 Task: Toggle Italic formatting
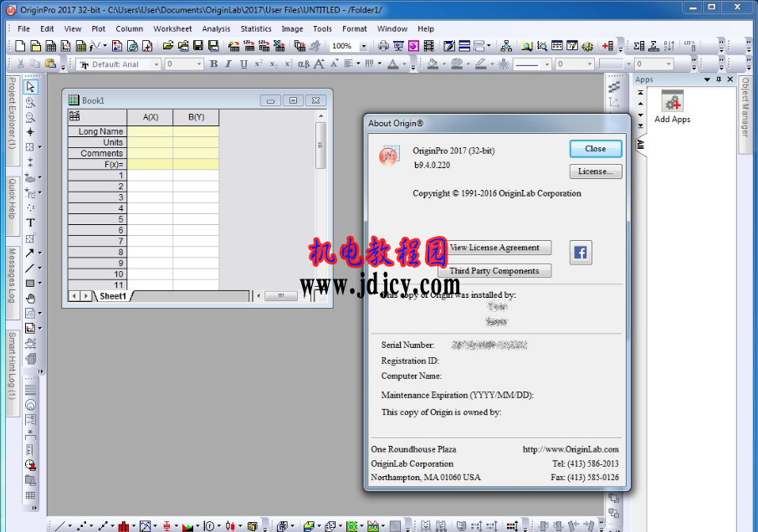[228, 64]
